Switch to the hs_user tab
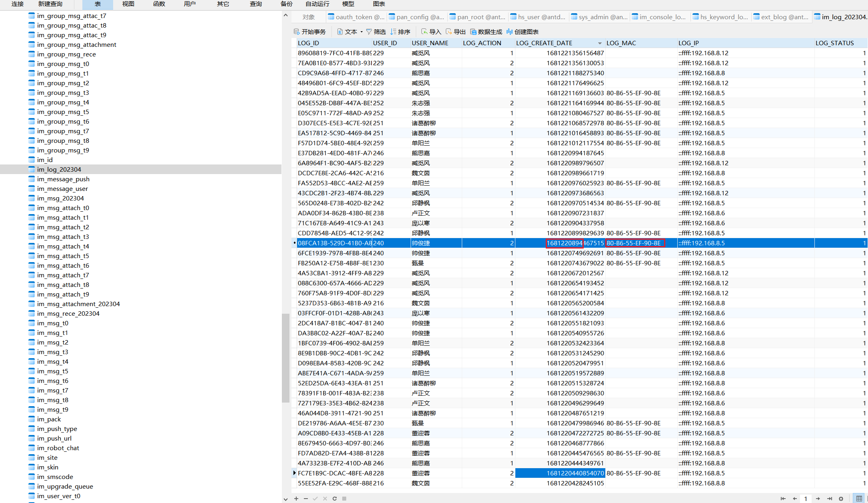Viewport: 868px width, 503px height. 538,17
